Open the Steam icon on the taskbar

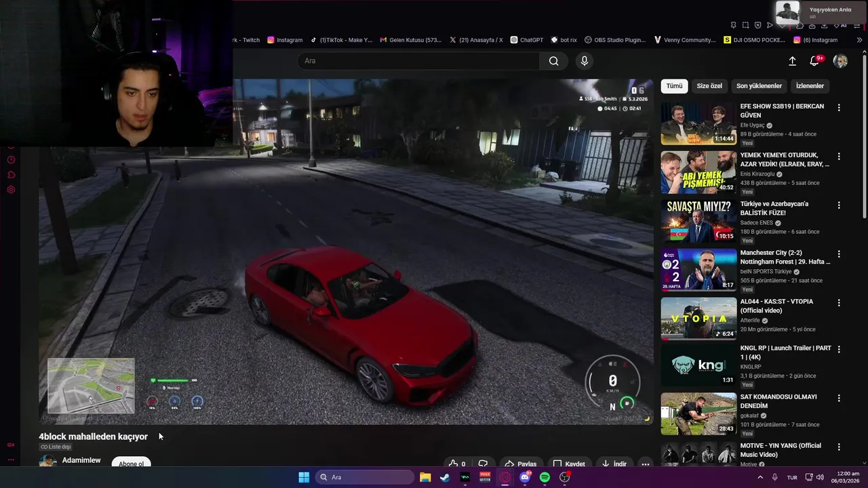pyautogui.click(x=445, y=477)
